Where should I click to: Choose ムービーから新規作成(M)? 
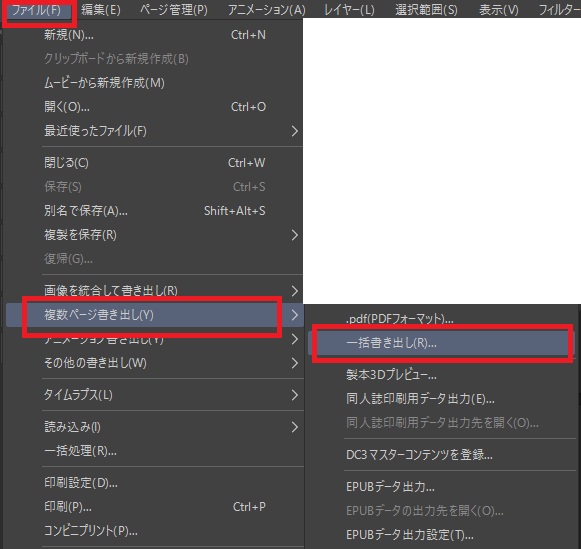tap(154, 83)
